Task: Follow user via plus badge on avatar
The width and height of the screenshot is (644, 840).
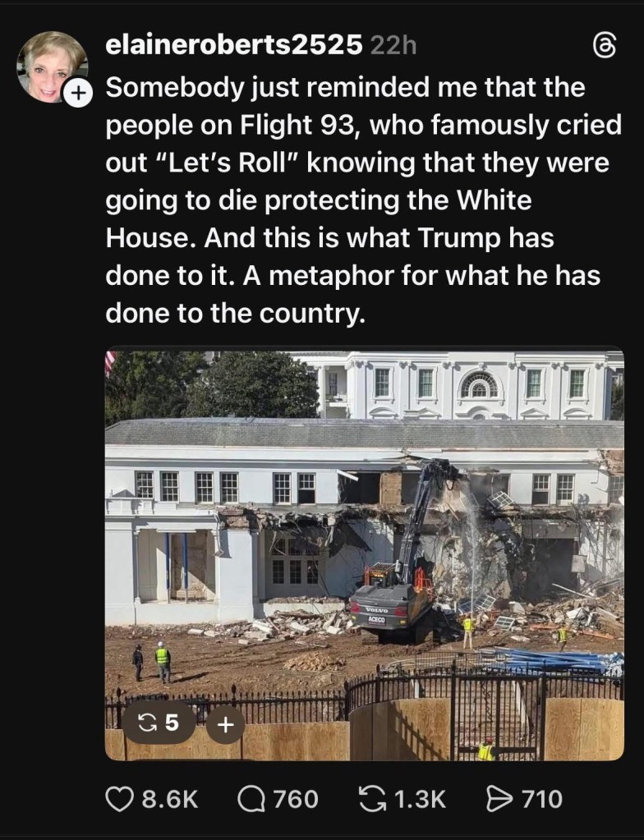Action: (x=78, y=94)
